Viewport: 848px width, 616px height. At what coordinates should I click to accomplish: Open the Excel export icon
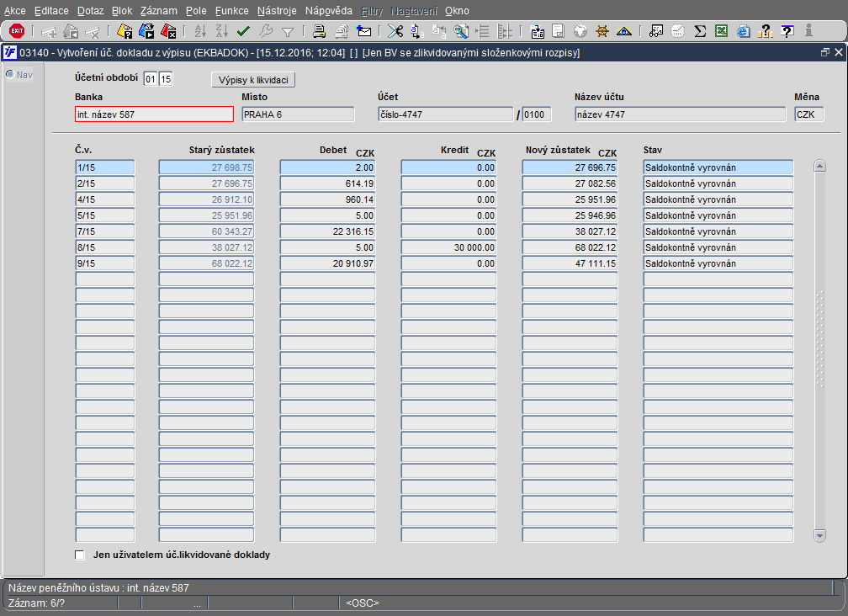coord(721,31)
